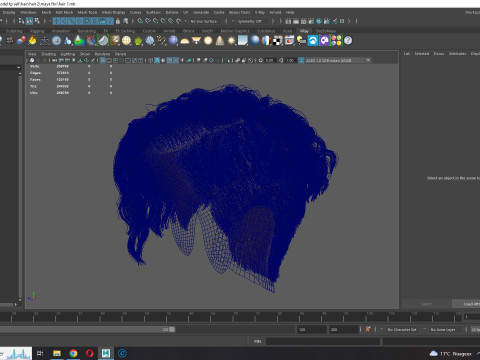Viewport: 480px width, 360px height.
Task: Click the weather widget in system tray
Action: (x=450, y=353)
